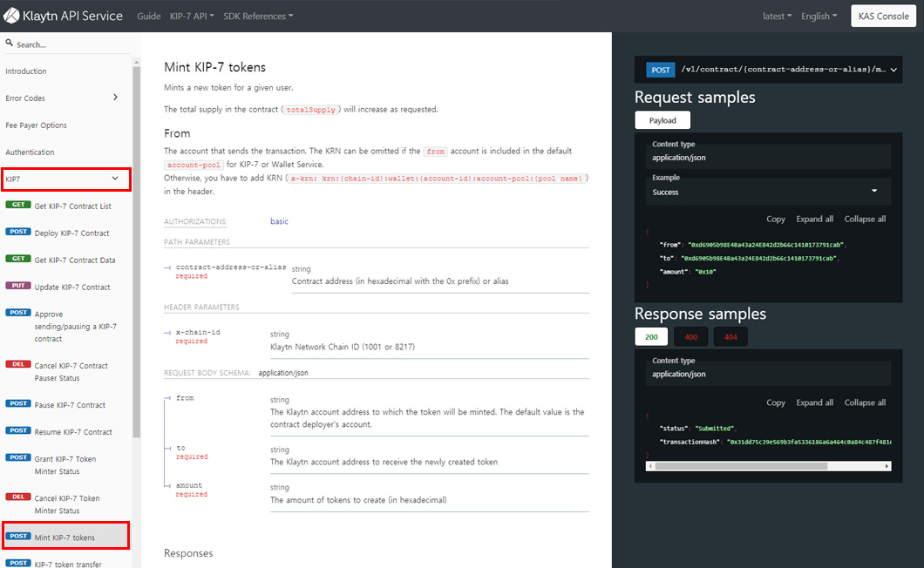Image resolution: width=924 pixels, height=568 pixels.
Task: Select the 400 response tab
Action: [690, 337]
